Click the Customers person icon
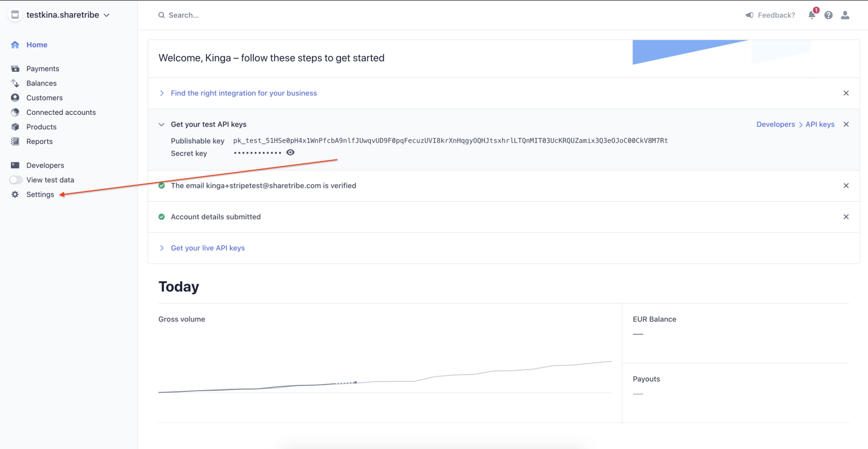This screenshot has height=449, width=868. 15,98
